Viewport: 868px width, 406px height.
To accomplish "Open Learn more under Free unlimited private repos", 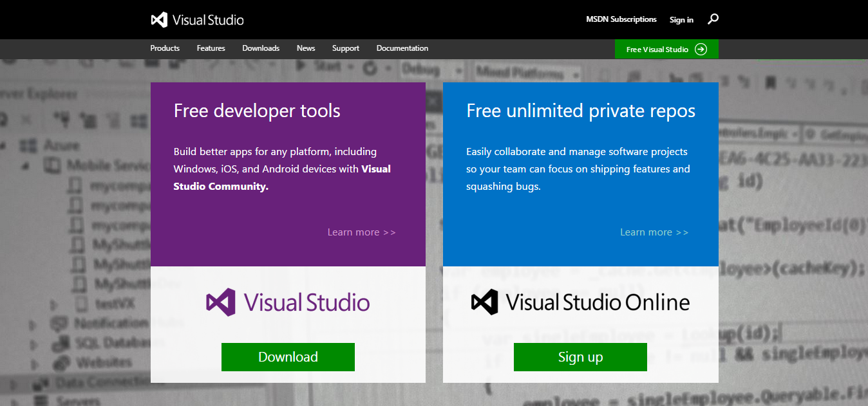I will [654, 232].
